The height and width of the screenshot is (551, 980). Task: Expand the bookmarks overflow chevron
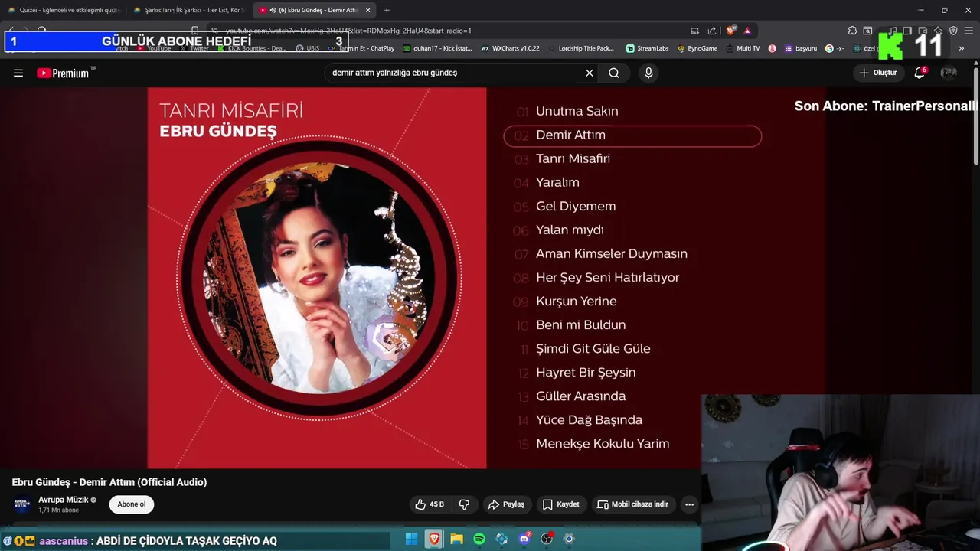tap(962, 48)
